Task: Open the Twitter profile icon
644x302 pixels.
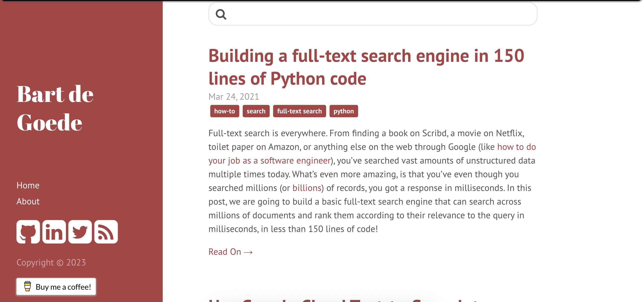Action: pyautogui.click(x=80, y=232)
